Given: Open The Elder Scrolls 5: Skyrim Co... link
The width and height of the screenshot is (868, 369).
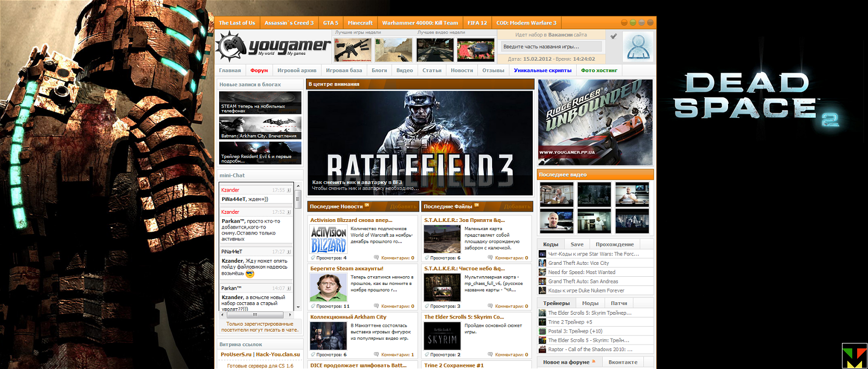Looking at the screenshot, I should (464, 317).
